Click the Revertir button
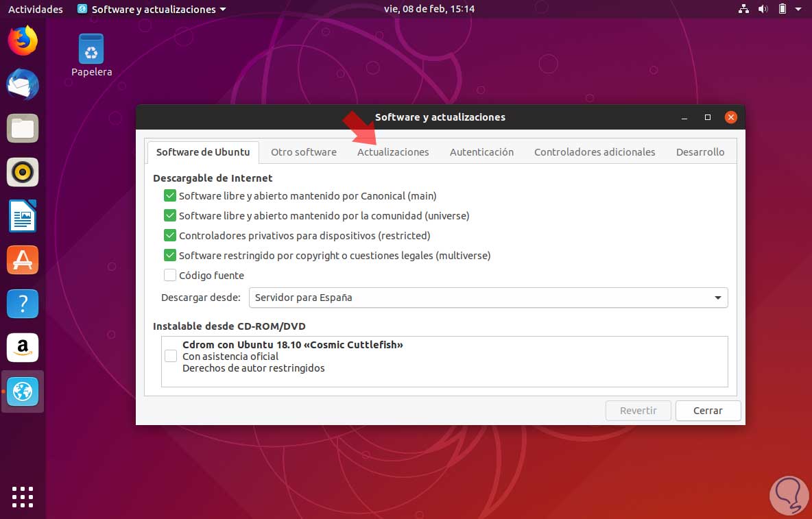 [638, 411]
